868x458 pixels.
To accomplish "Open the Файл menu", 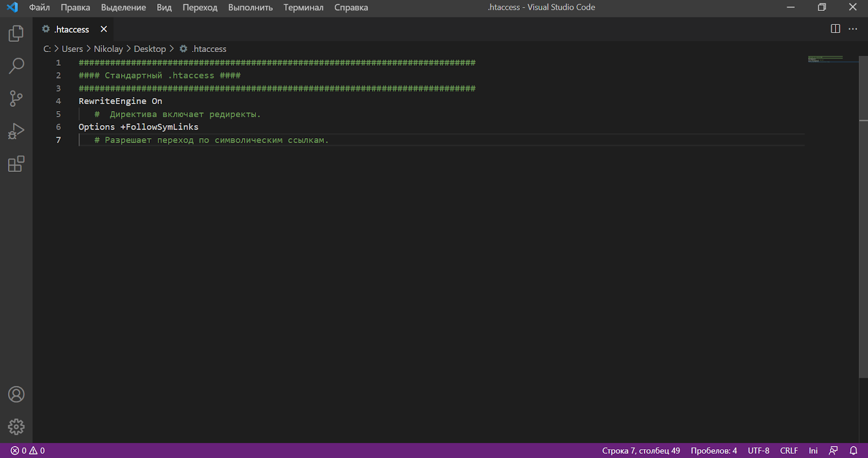I will 40,7.
